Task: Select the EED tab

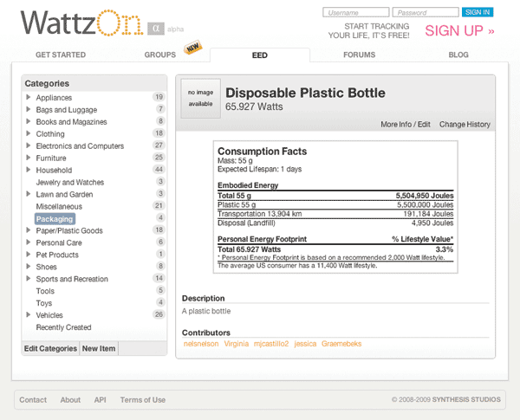Action: point(260,55)
